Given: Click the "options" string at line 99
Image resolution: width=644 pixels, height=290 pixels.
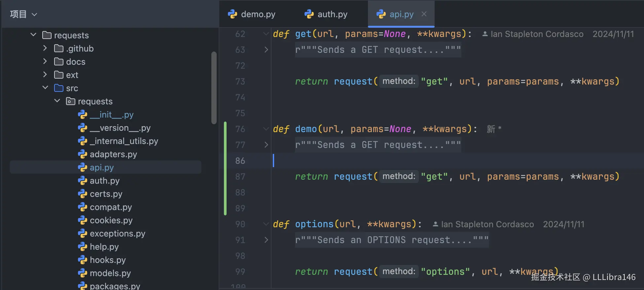Looking at the screenshot, I should click(x=445, y=272).
